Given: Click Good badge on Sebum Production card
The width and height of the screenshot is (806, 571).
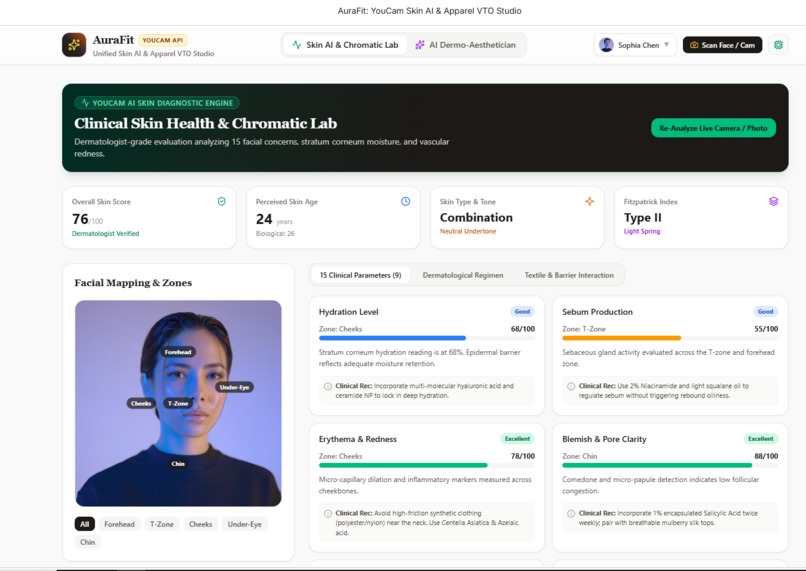Looking at the screenshot, I should click(x=765, y=311).
